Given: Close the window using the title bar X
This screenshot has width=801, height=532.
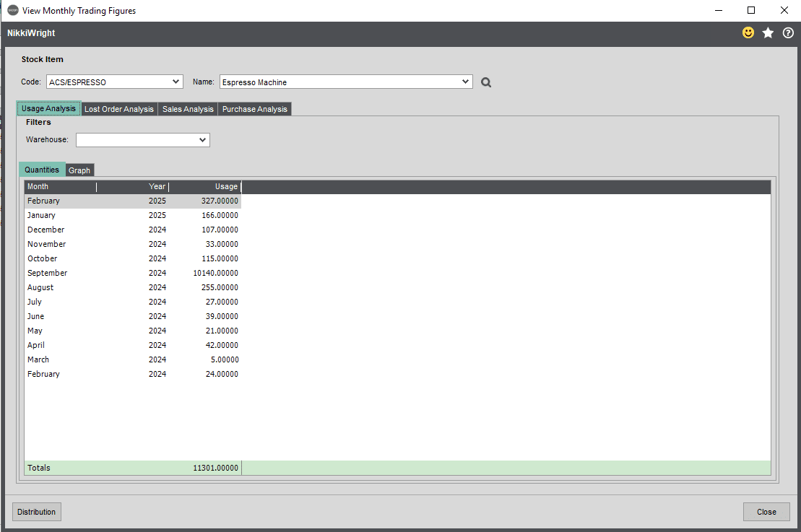Looking at the screenshot, I should click(x=784, y=10).
